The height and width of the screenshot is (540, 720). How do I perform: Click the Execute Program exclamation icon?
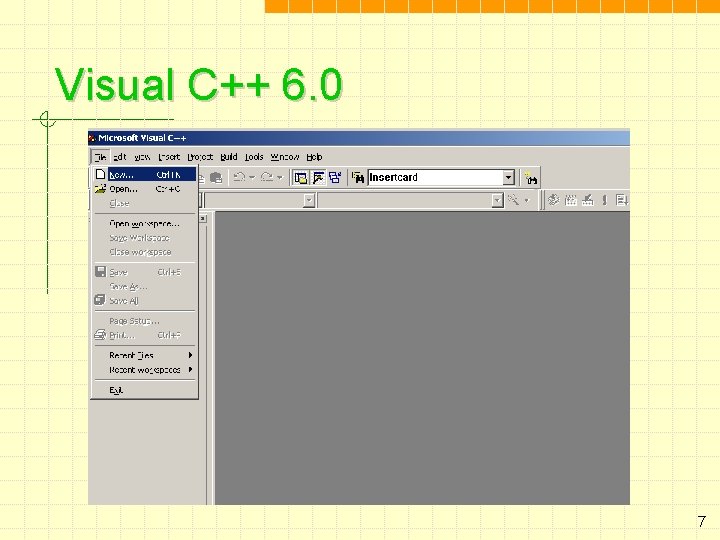point(605,200)
